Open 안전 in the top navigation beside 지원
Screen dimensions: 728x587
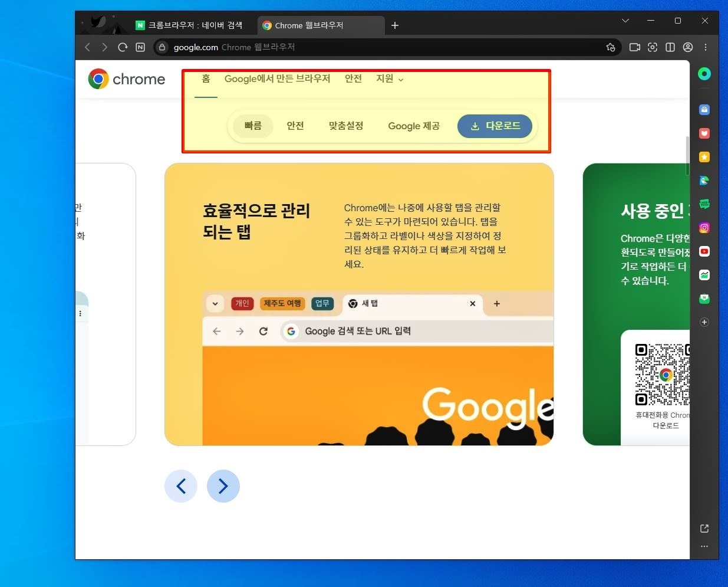(x=353, y=78)
